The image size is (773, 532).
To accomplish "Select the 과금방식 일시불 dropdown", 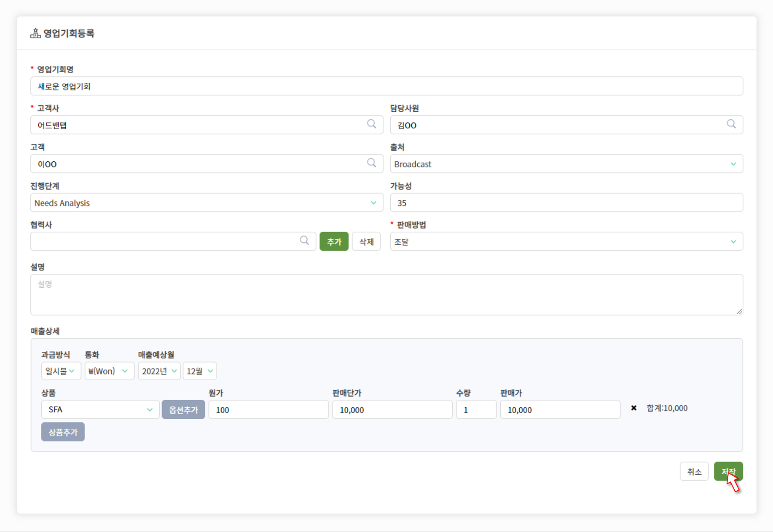I will pos(61,371).
